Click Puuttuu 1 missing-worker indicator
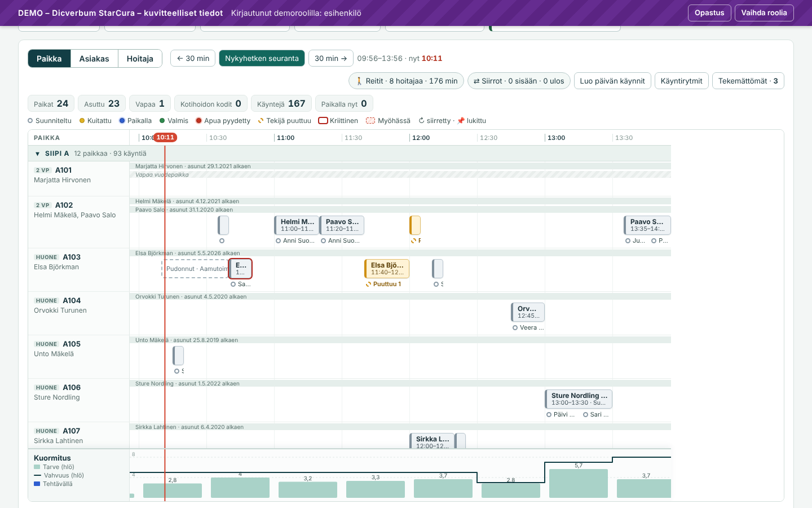The height and width of the screenshot is (508, 812). pyautogui.click(x=383, y=284)
